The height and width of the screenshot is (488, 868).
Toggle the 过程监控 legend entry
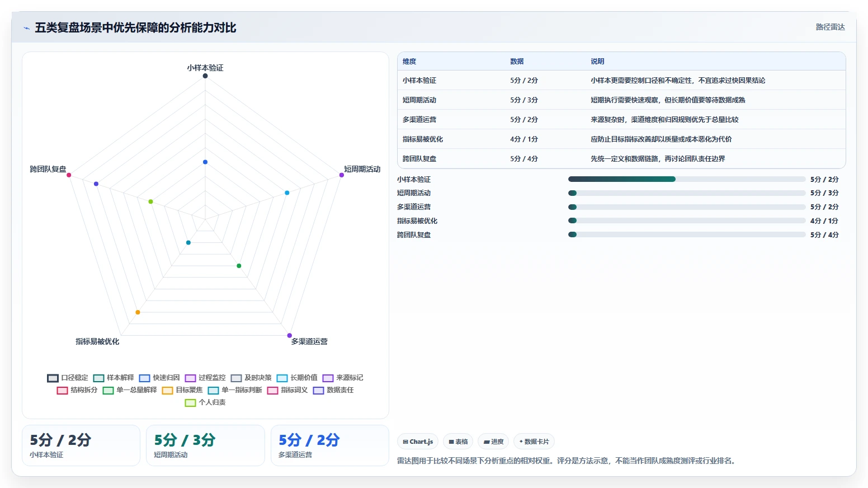[x=205, y=378]
